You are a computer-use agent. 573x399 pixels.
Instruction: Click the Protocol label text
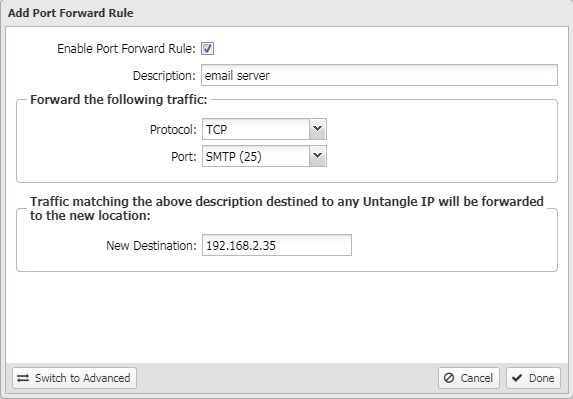173,129
